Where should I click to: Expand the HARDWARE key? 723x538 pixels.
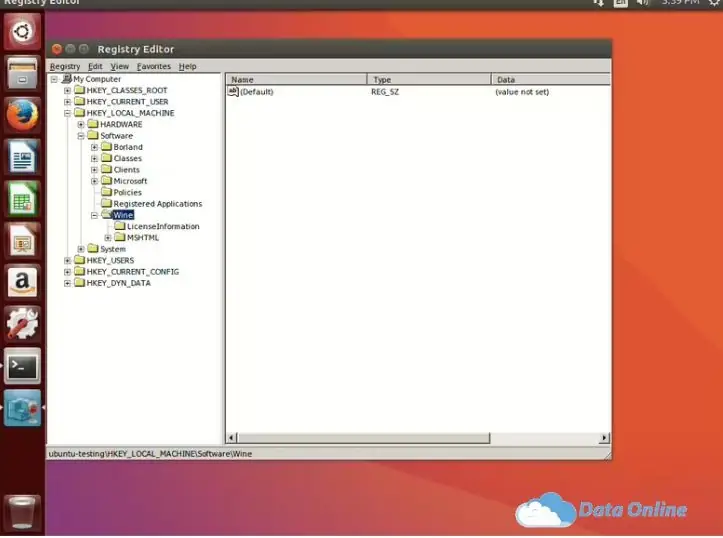81,124
